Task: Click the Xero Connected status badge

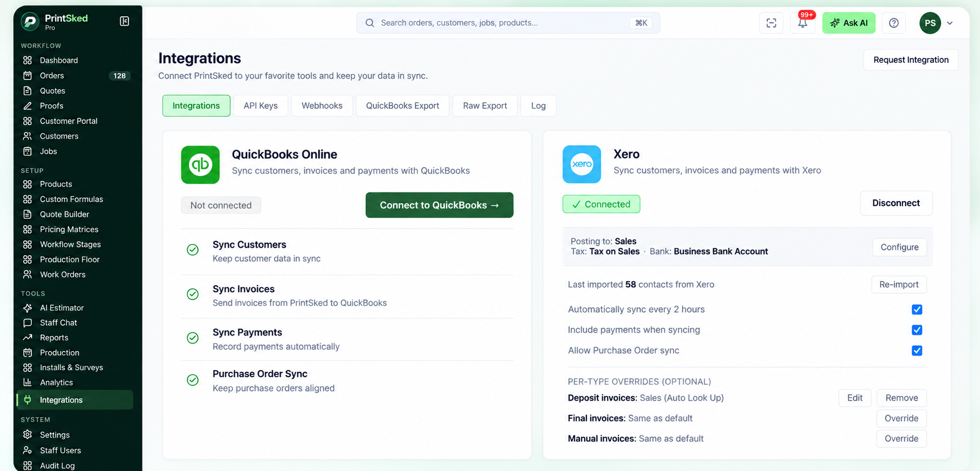Action: click(602, 204)
